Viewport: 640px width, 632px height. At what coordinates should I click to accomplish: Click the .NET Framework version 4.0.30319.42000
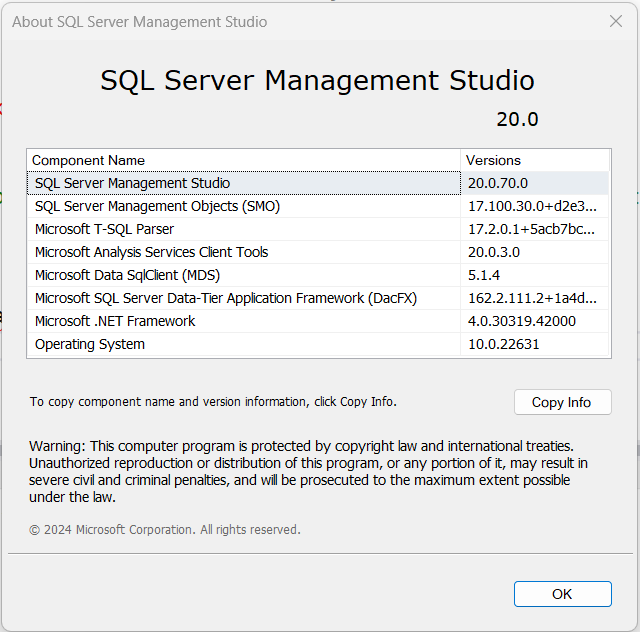tap(521, 321)
